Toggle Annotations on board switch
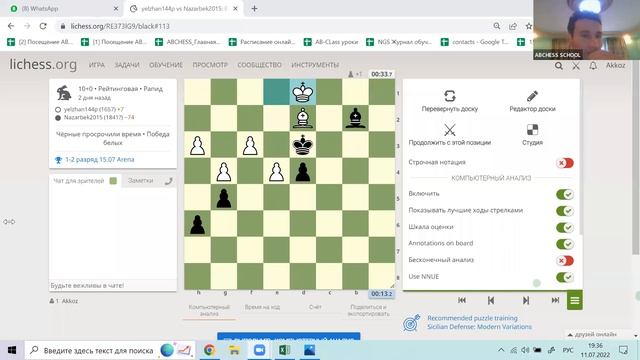The width and height of the screenshot is (640, 360). point(565,244)
